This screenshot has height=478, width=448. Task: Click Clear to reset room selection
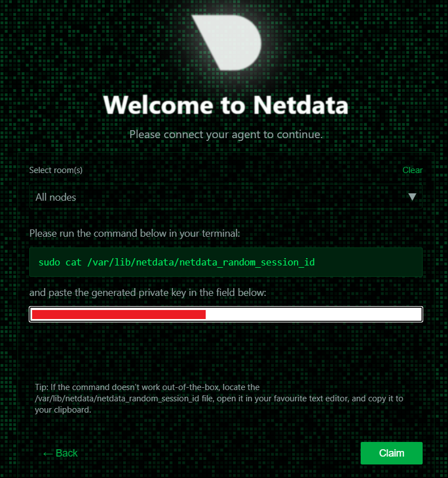tap(412, 170)
